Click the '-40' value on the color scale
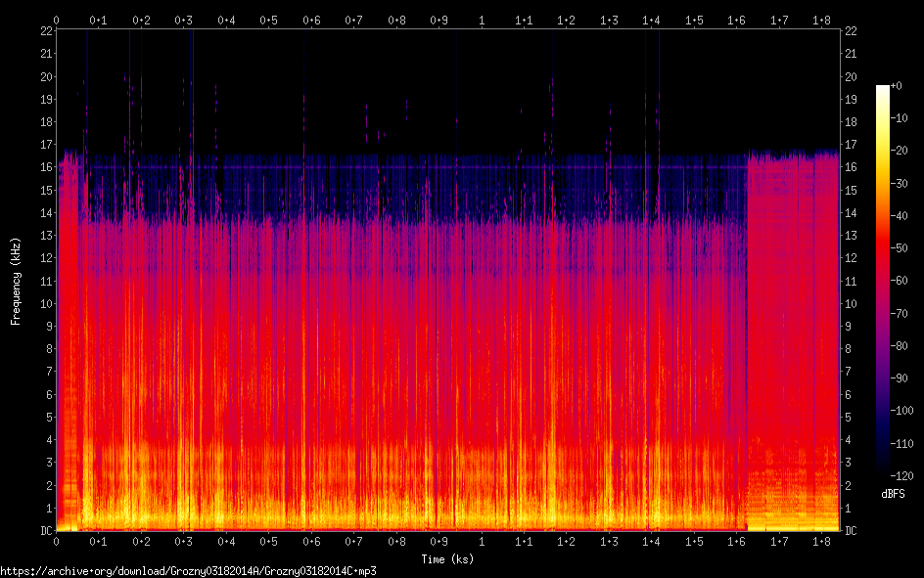 [x=900, y=216]
